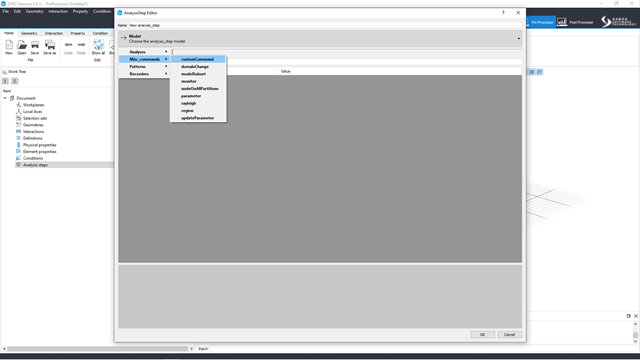Select Local Axes tree item
Screen dimensions: 640x360
click(x=32, y=111)
